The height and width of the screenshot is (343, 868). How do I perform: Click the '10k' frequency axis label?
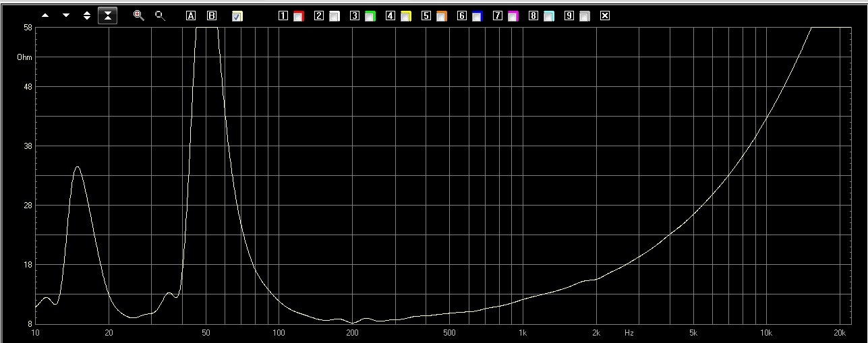pyautogui.click(x=765, y=333)
